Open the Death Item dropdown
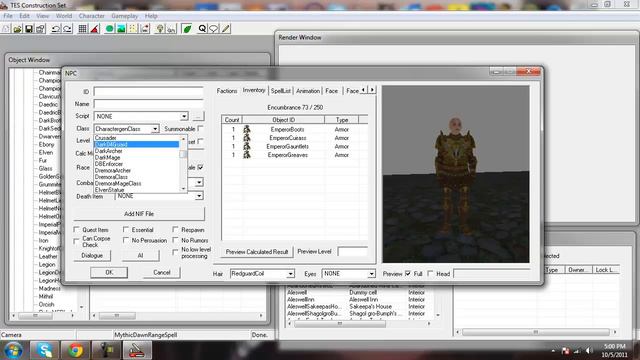The image size is (640, 360). click(198, 196)
